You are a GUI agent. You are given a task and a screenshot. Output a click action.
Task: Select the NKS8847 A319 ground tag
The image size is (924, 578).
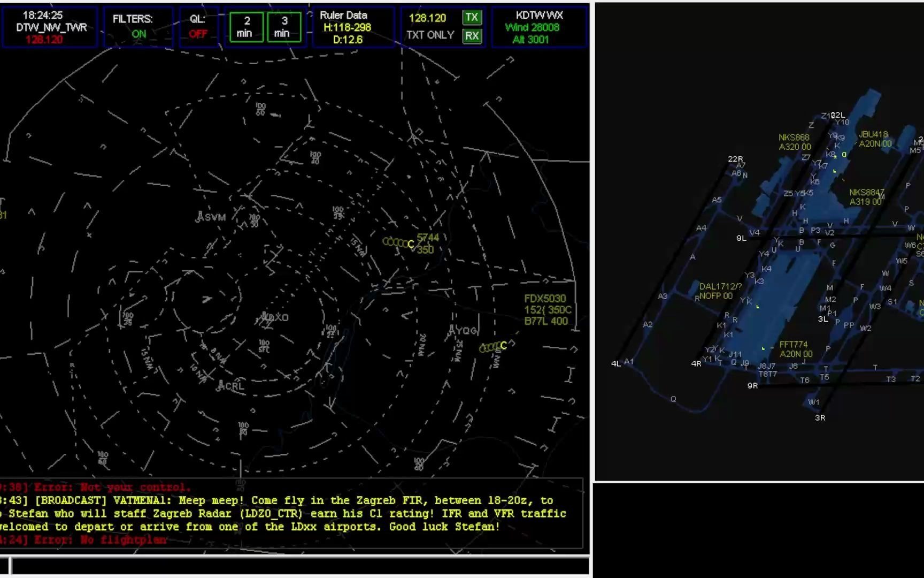866,197
